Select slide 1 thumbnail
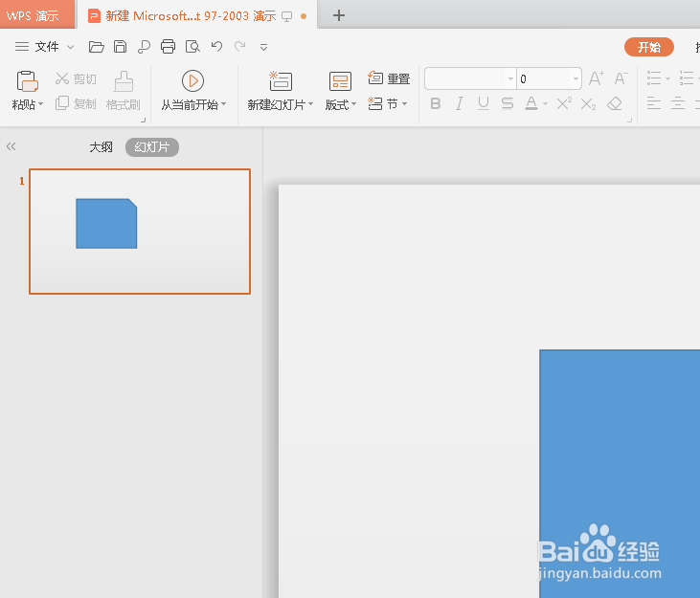 (x=140, y=232)
